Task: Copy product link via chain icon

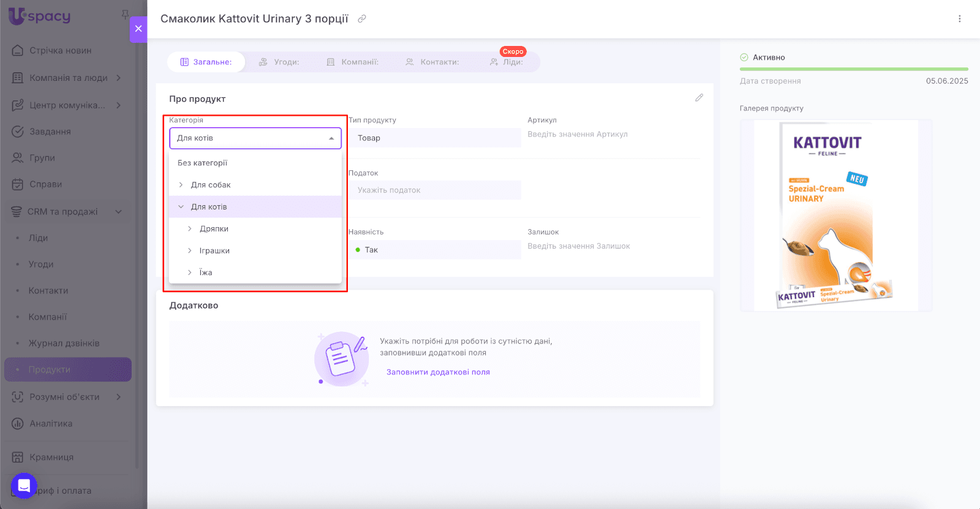Action: pos(362,19)
